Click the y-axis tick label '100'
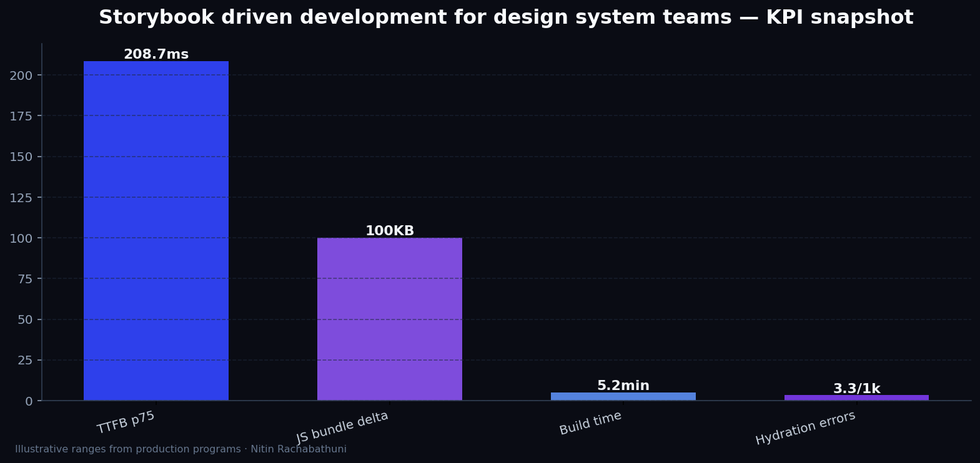The height and width of the screenshot is (463, 980). (x=21, y=238)
